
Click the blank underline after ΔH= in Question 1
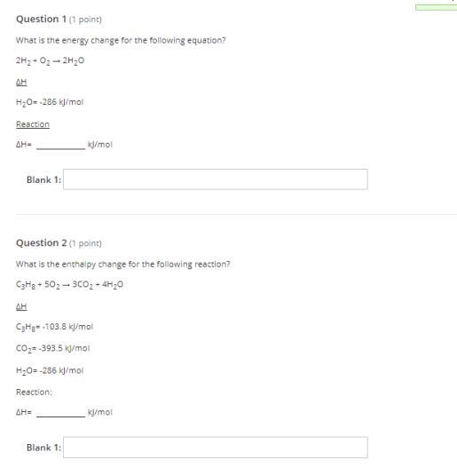(x=60, y=148)
